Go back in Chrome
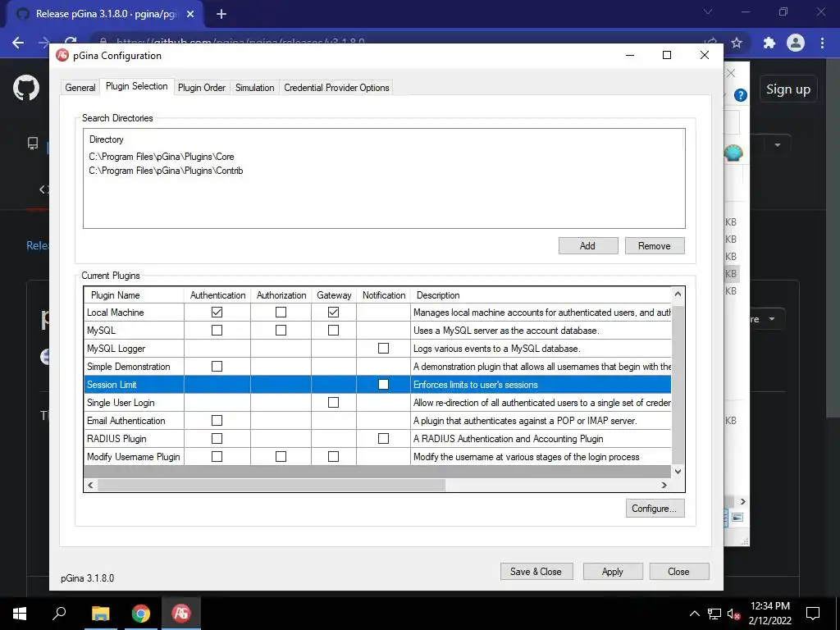The width and height of the screenshot is (840, 630). (x=18, y=43)
